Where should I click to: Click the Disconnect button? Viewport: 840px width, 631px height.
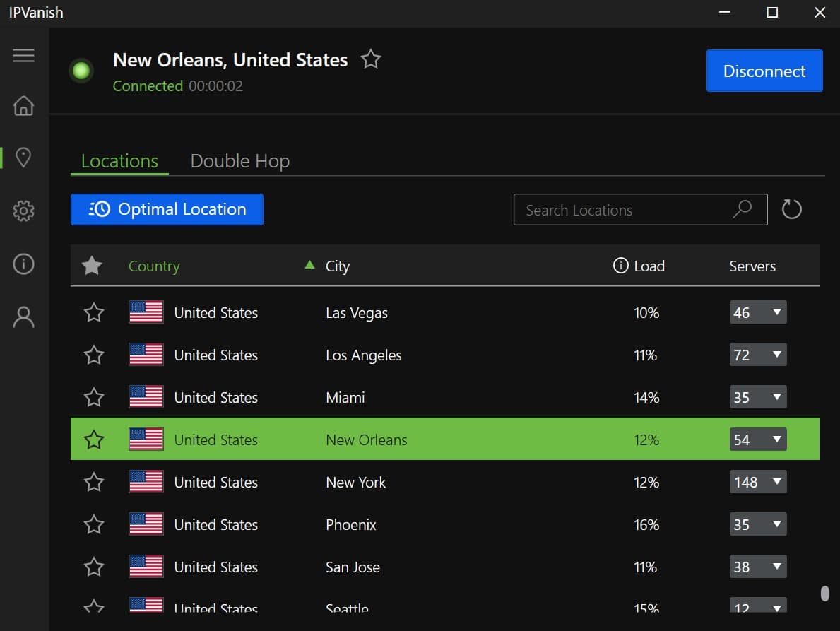click(764, 71)
